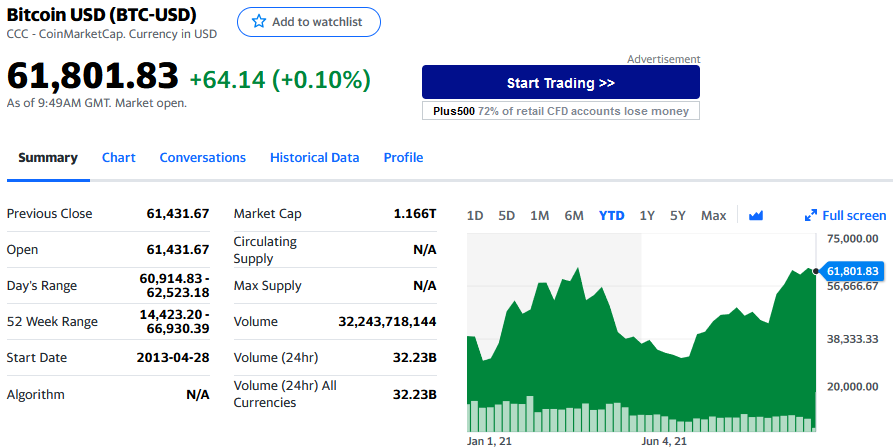Screen dimensions: 893x448
Task: Click the Full screen expand arrows icon
Action: click(811, 215)
